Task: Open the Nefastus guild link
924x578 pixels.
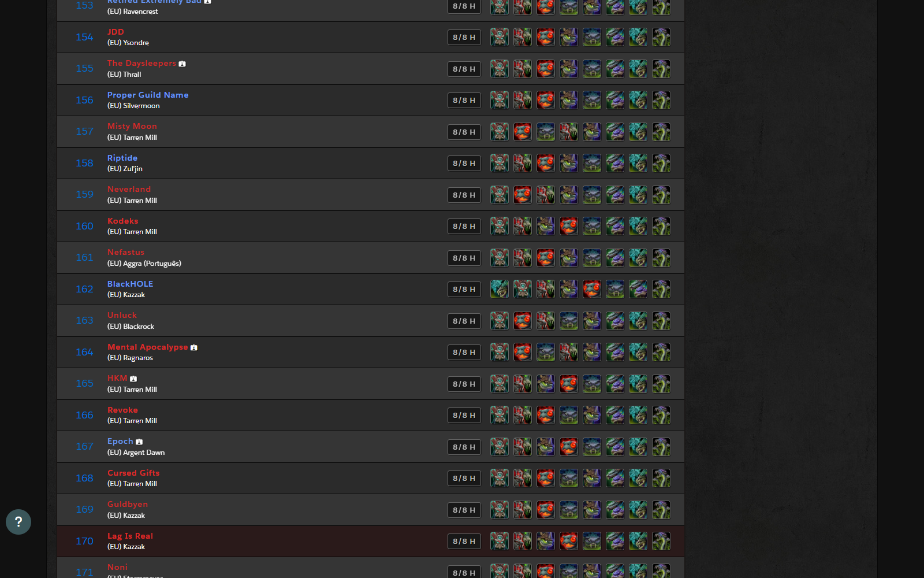Action: point(126,252)
